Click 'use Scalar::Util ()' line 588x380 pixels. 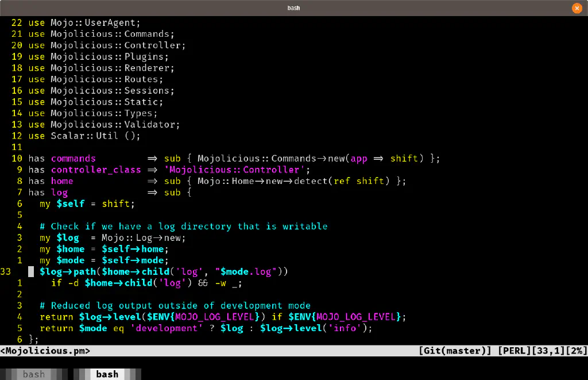[84, 136]
